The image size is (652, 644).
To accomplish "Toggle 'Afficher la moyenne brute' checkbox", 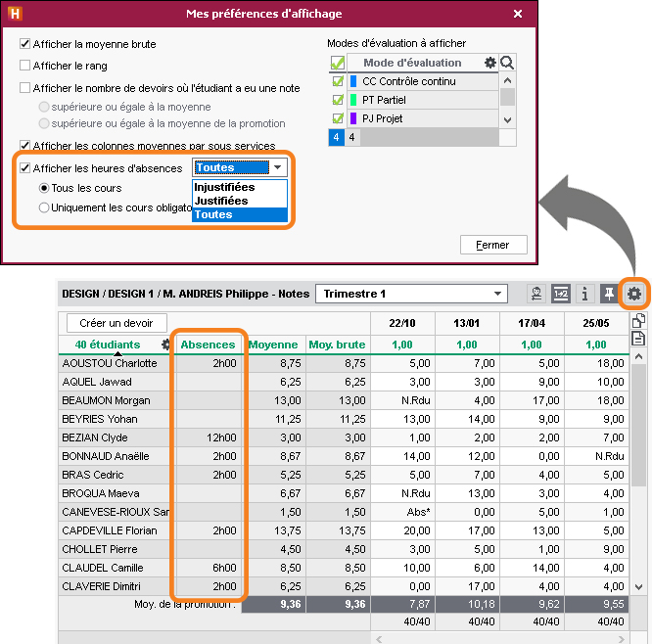I will click(24, 44).
